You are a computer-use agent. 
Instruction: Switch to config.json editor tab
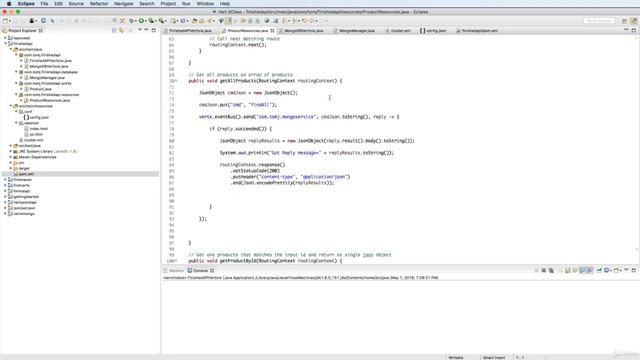pyautogui.click(x=433, y=31)
